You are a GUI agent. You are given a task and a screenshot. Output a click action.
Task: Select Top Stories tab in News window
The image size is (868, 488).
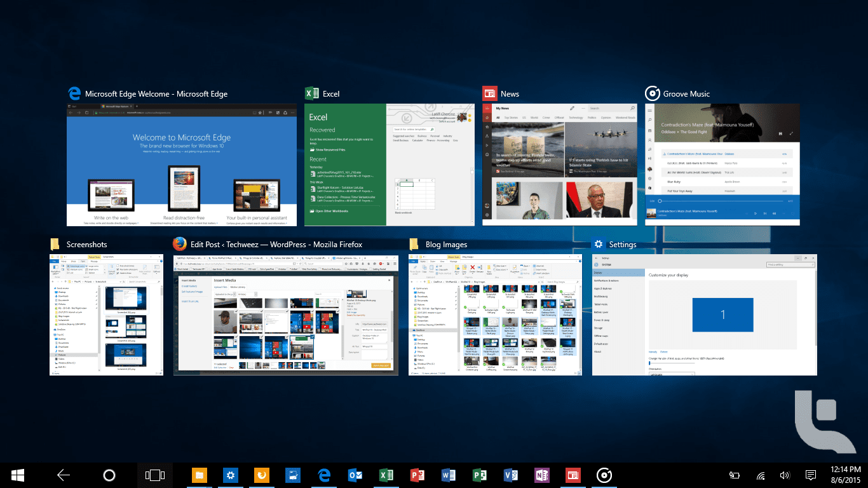(511, 118)
